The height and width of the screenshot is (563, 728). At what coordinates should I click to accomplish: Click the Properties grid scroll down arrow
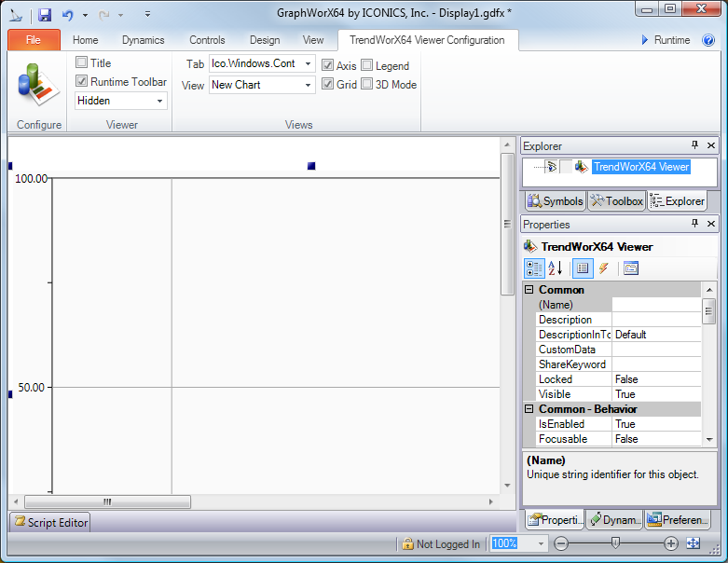pyautogui.click(x=709, y=439)
